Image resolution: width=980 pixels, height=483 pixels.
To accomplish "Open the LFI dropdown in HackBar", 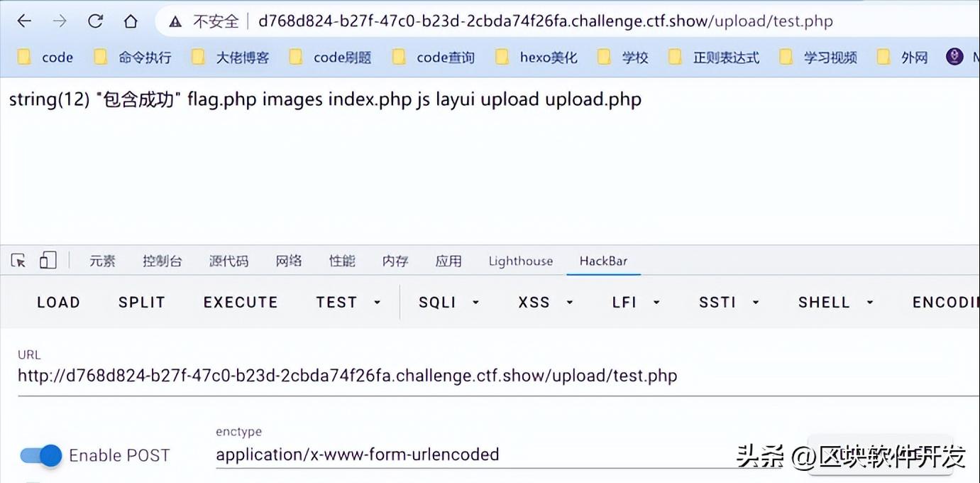I will coord(636,302).
